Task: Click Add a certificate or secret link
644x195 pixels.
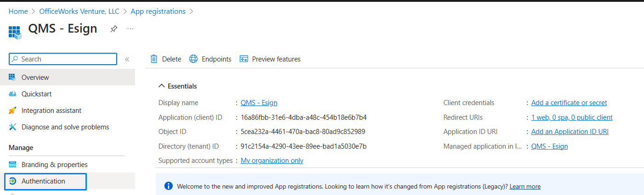Action: (x=569, y=103)
